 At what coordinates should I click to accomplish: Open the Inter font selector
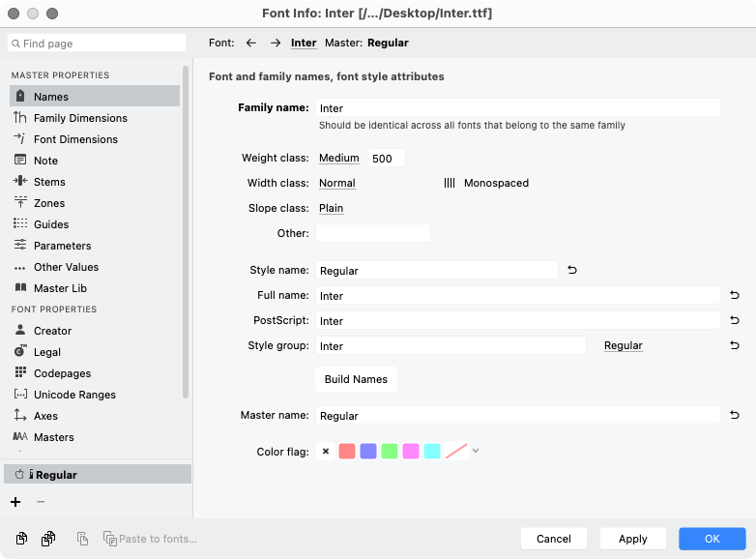pos(304,43)
